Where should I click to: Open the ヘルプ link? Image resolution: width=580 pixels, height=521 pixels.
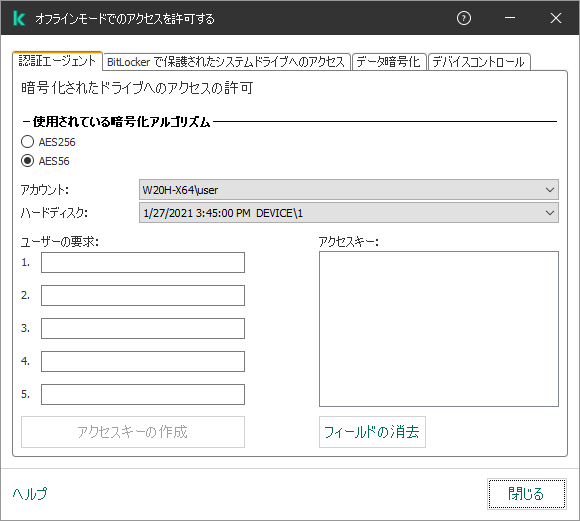[30, 493]
